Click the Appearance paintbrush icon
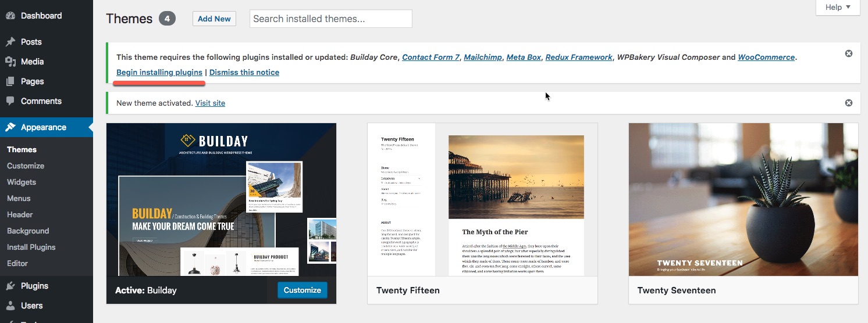Viewport: 868px width, 323px height. pos(10,127)
